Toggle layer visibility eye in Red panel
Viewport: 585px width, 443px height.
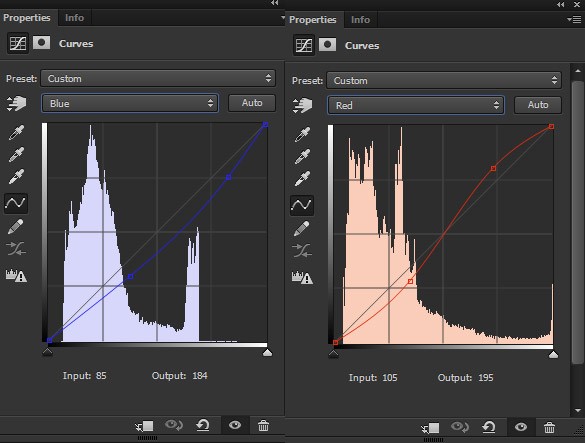521,427
